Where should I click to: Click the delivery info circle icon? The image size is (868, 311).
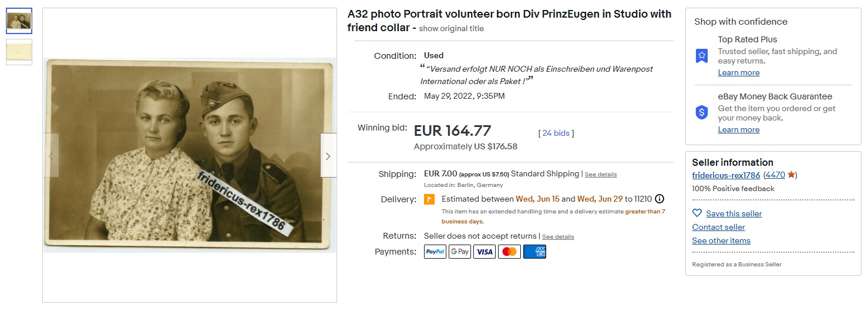point(660,199)
